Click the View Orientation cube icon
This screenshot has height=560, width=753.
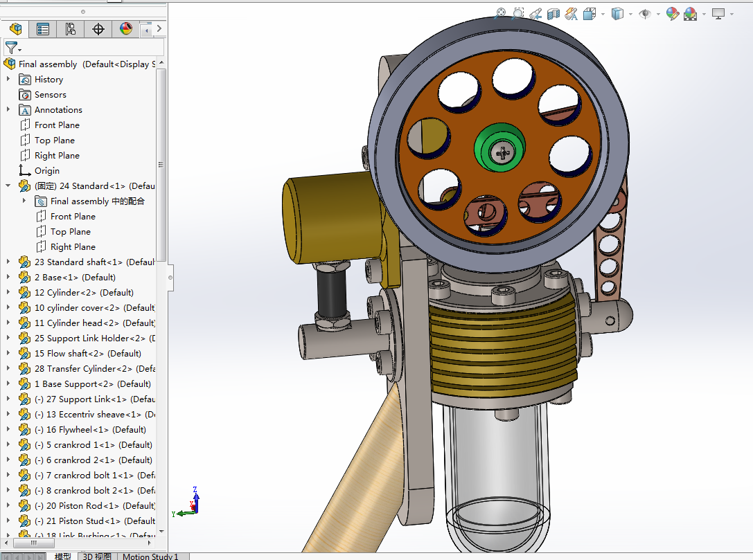tap(590, 14)
